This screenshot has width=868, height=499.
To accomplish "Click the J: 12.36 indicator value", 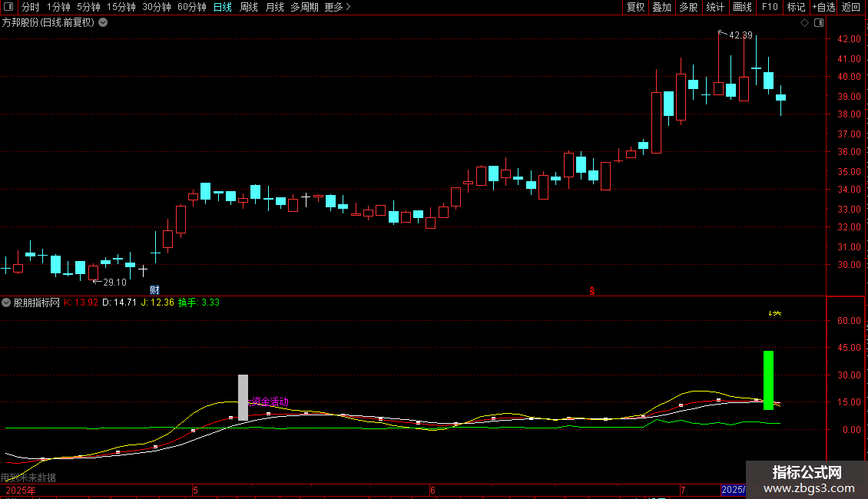I will click(157, 302).
